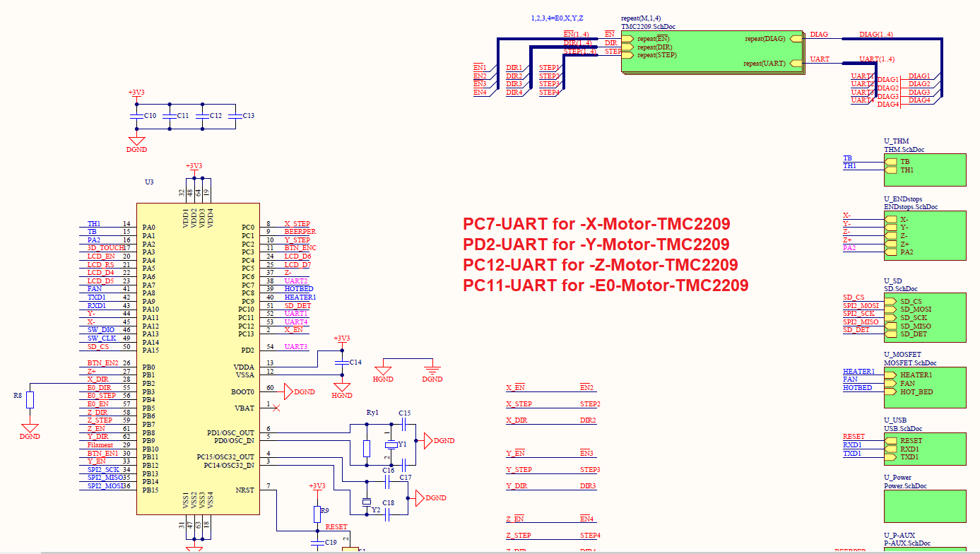Click SW_CLK net label on pin PA14

[100, 338]
